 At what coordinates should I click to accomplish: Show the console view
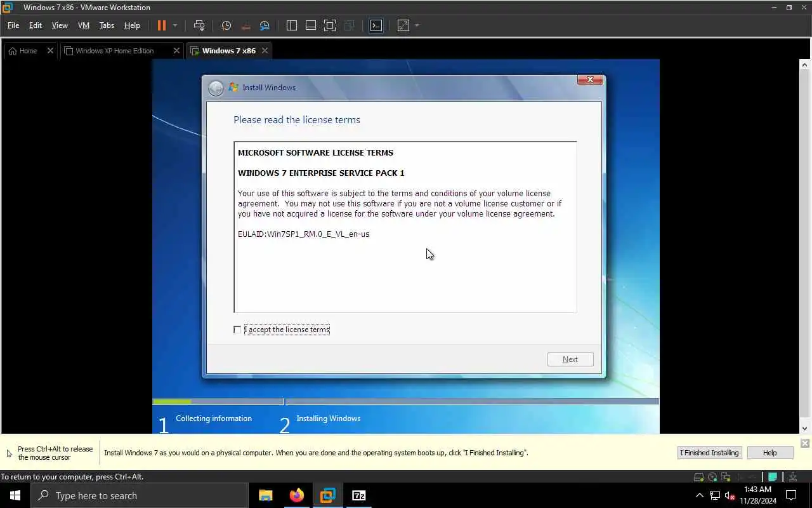point(376,25)
